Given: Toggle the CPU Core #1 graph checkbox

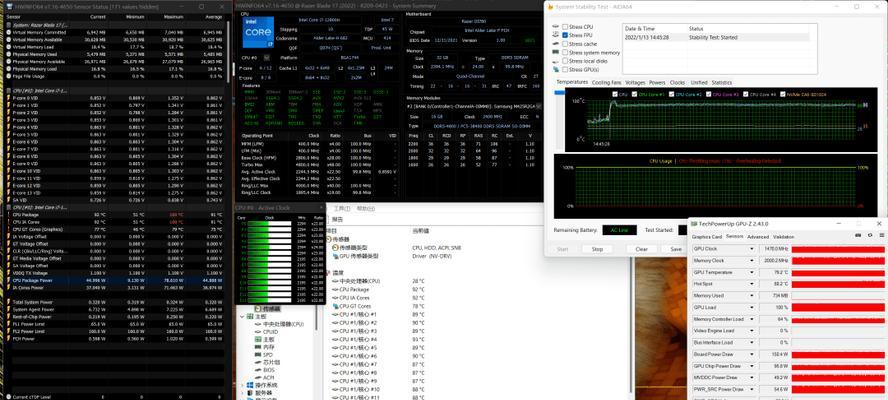Looking at the screenshot, I should [x=634, y=94].
